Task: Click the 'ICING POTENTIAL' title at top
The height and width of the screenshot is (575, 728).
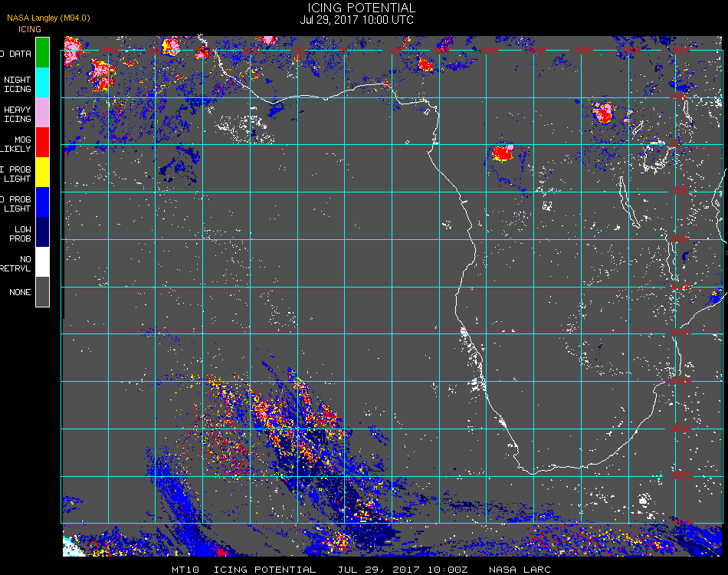Action: point(361,8)
